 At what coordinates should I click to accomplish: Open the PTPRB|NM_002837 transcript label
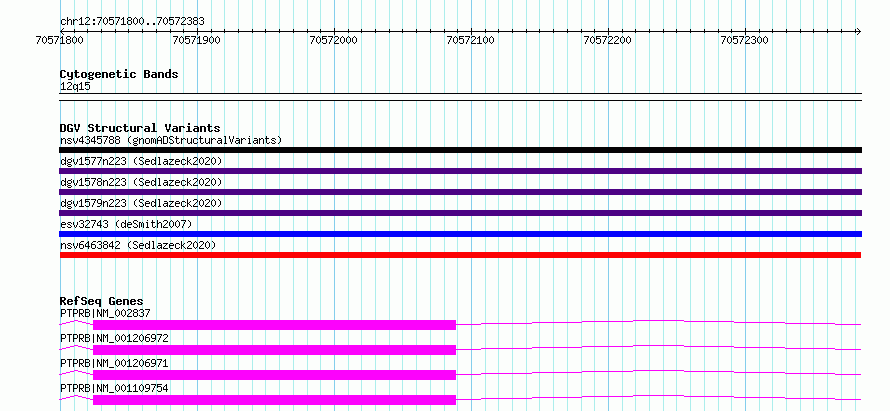(105, 313)
